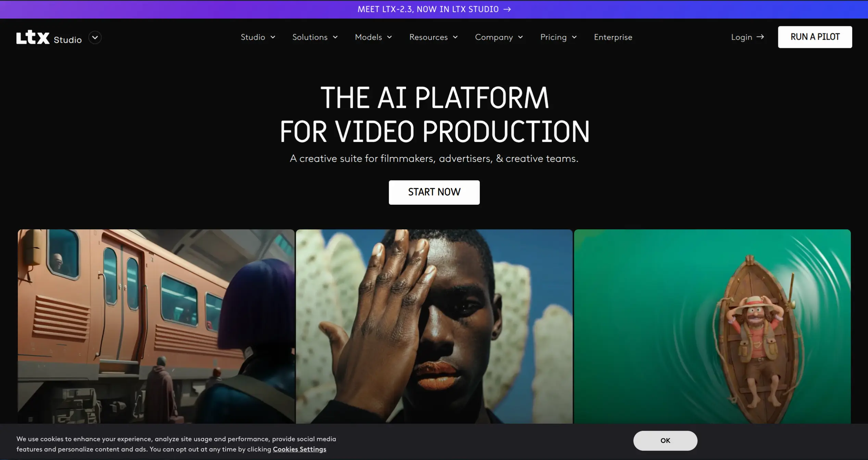The width and height of the screenshot is (868, 460).
Task: Click the LTX logo in header
Action: [x=33, y=37]
